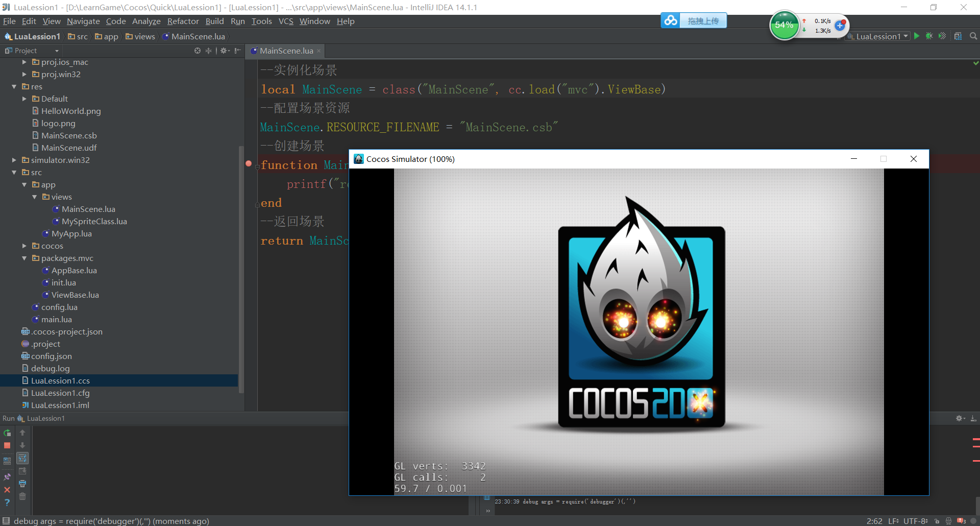Toggle breakpoint on function line

pos(249,164)
